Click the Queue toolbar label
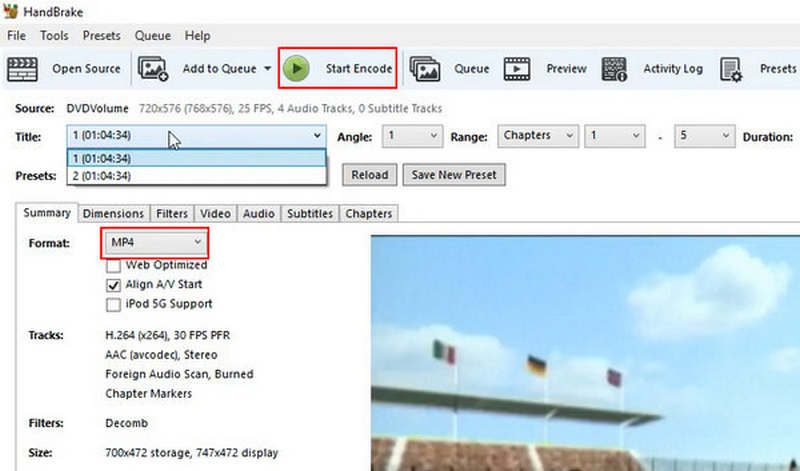This screenshot has width=800, height=471. (471, 68)
